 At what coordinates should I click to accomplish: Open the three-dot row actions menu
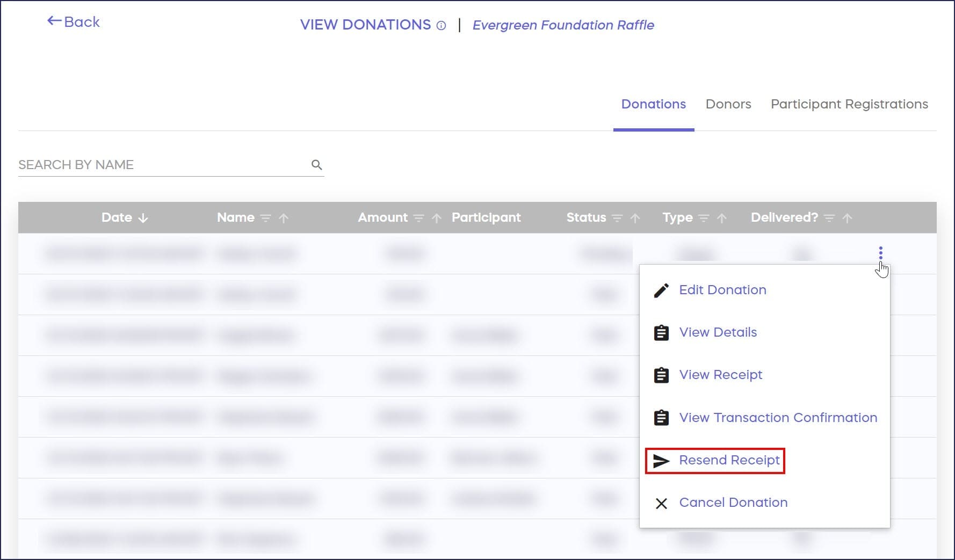tap(880, 252)
